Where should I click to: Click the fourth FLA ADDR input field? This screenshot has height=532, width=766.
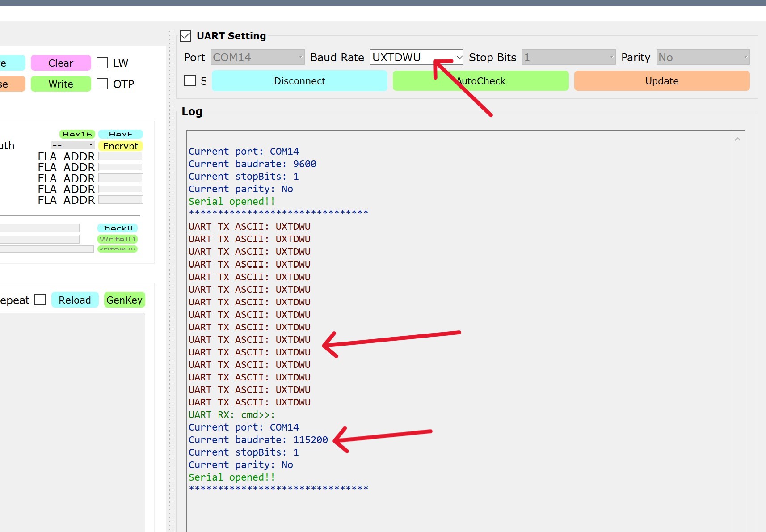click(121, 189)
